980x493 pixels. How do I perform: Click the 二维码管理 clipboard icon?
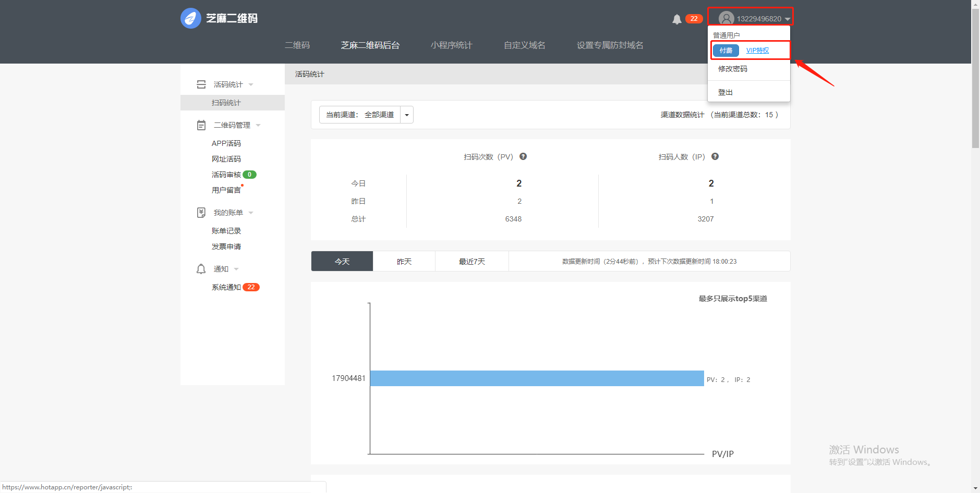coord(201,125)
